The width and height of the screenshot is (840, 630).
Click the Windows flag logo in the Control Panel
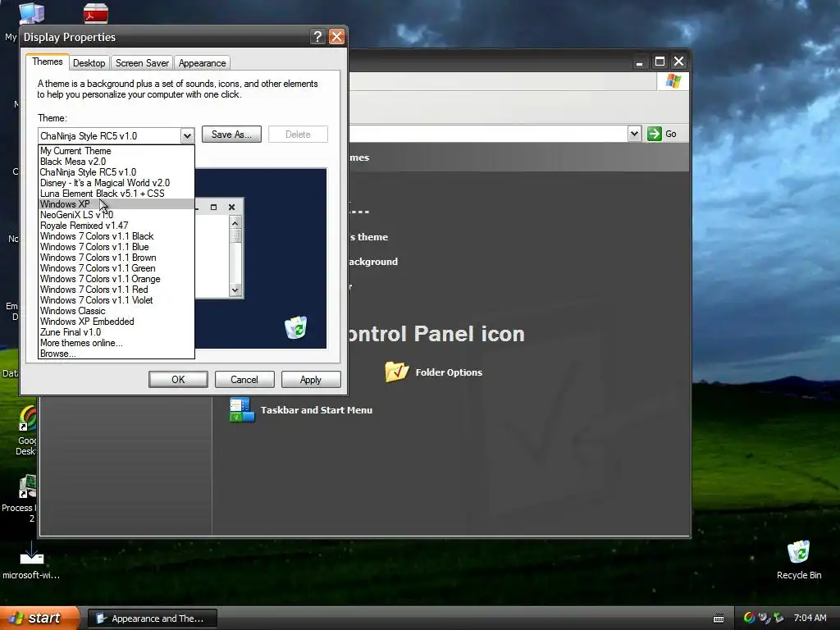click(x=673, y=81)
